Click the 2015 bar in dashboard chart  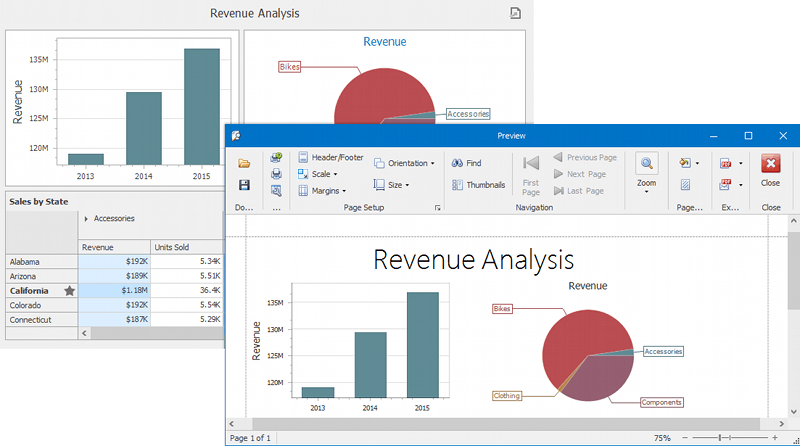[x=202, y=107]
